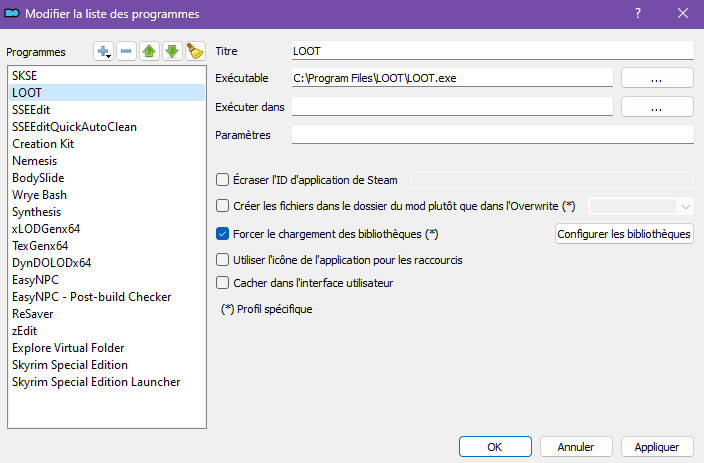Select Explore Virtual Folder entry
The image size is (704, 463).
(x=107, y=348)
